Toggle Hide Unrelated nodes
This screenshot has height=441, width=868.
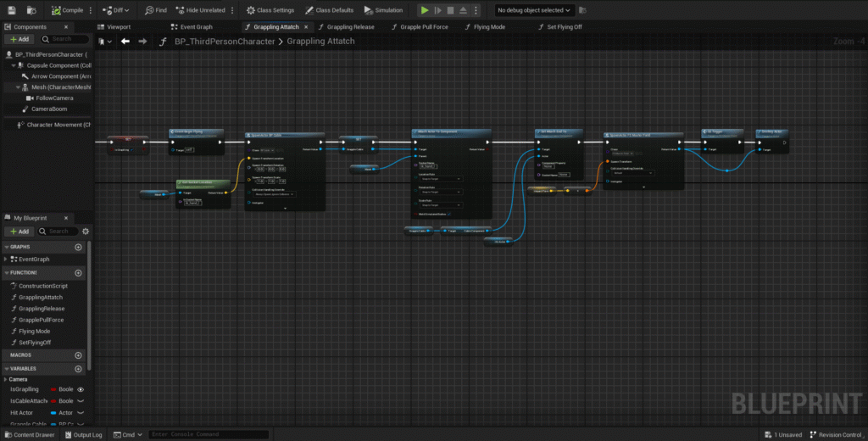coord(201,10)
